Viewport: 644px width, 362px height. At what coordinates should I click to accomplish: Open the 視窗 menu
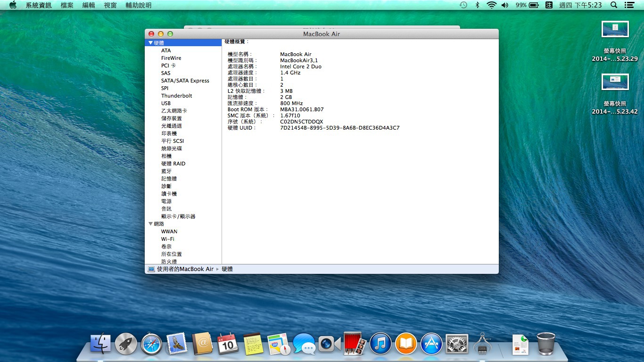coord(110,5)
